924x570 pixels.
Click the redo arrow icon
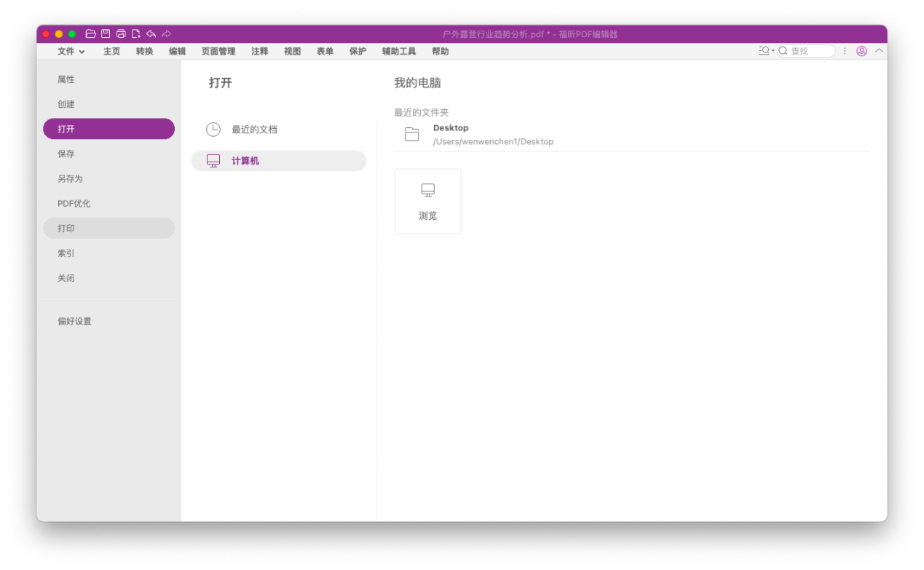pyautogui.click(x=167, y=34)
